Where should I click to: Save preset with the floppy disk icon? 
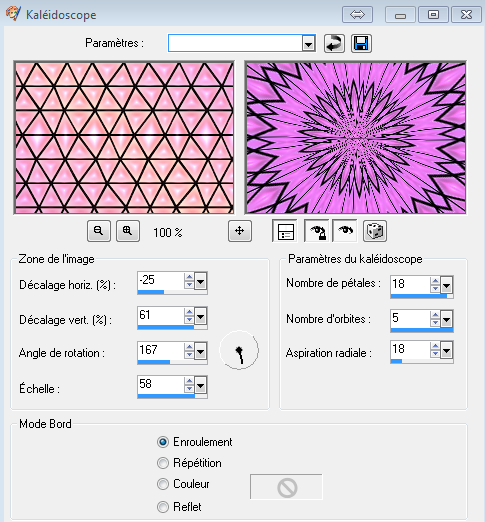[361, 43]
